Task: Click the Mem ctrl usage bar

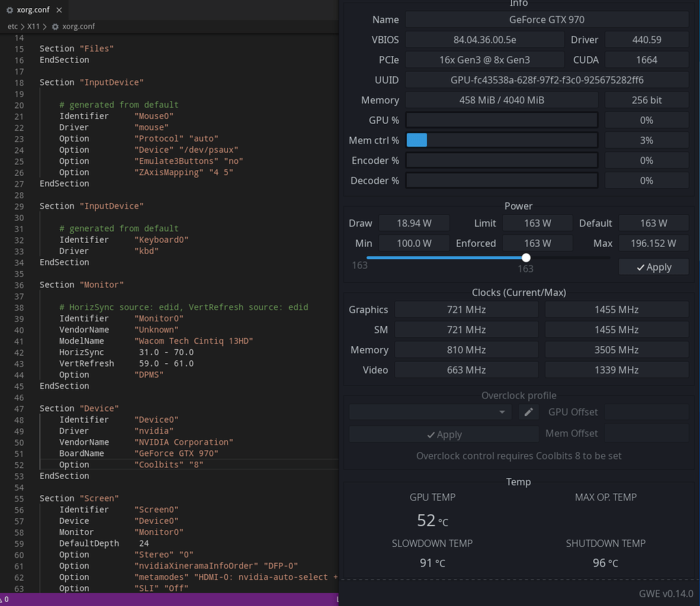Action: click(502, 140)
